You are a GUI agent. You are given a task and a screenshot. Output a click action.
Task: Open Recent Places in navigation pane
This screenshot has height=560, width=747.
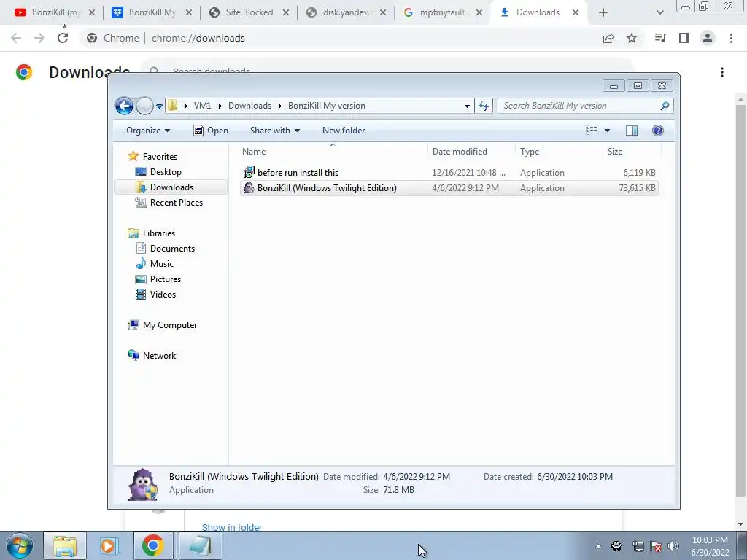[177, 203]
